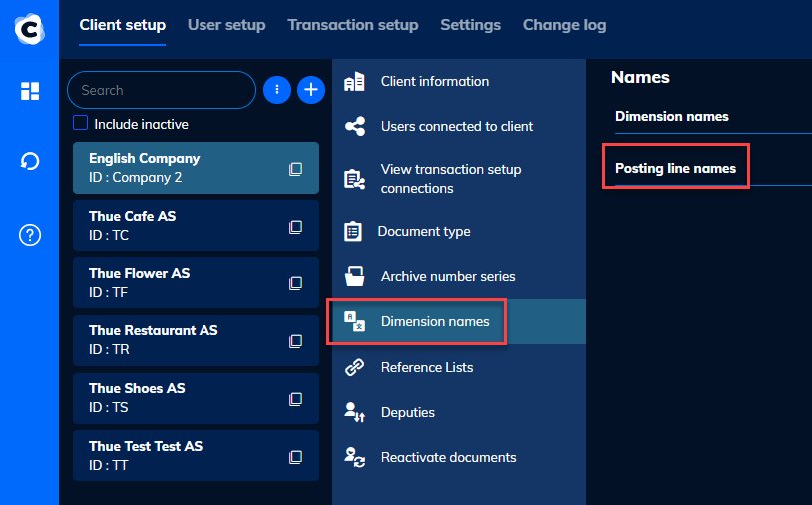Open the Transaction setup tab
Viewport: 812px width, 505px height.
click(353, 25)
